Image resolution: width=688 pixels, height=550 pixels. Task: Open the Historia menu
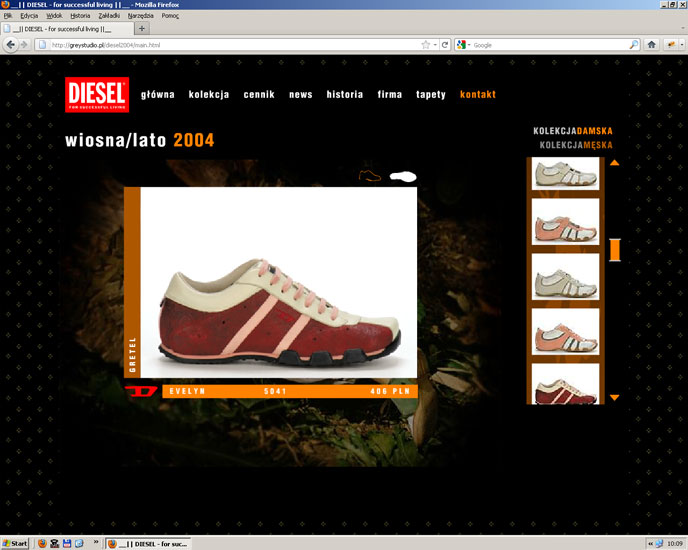pyautogui.click(x=80, y=16)
